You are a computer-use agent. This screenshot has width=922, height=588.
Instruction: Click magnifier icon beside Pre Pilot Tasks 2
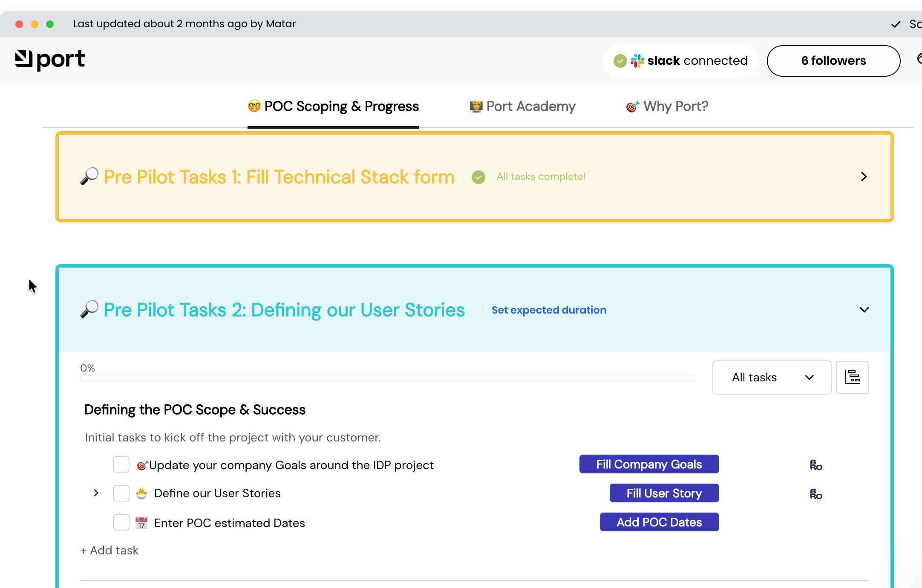(x=89, y=310)
